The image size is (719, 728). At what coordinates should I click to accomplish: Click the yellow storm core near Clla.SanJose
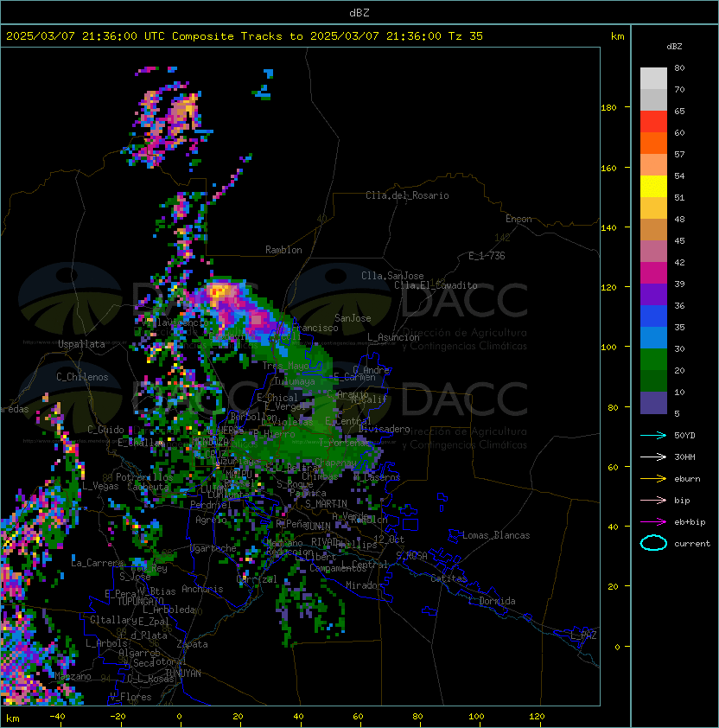coord(218,292)
